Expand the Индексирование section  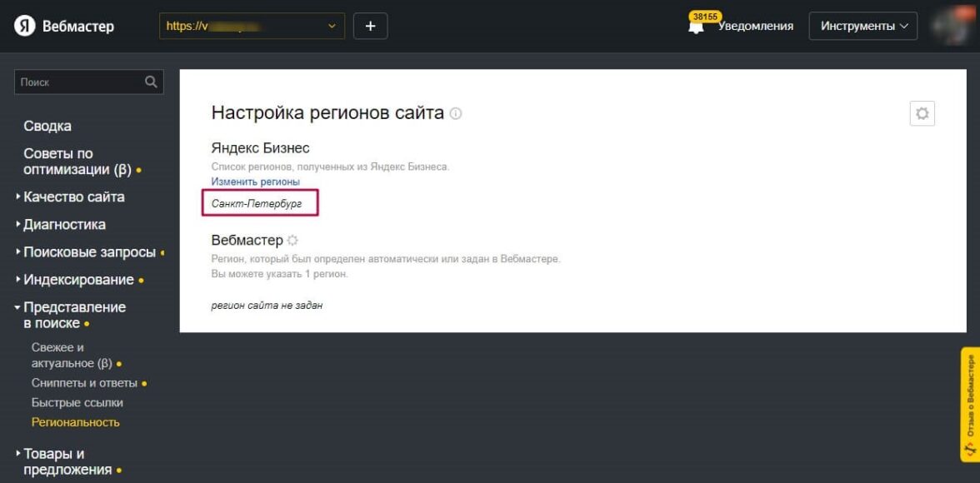point(78,280)
